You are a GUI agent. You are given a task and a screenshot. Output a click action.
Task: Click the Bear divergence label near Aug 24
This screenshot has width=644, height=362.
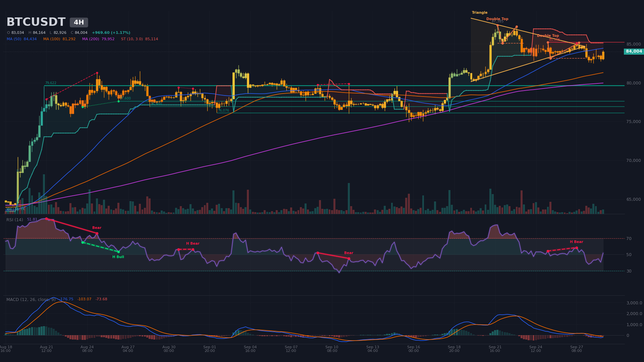click(97, 228)
